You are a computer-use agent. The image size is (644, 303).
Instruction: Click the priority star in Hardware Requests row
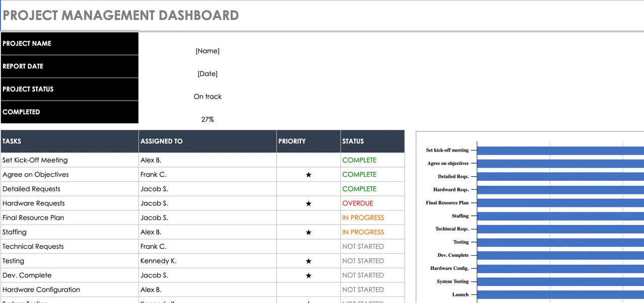[x=308, y=203]
